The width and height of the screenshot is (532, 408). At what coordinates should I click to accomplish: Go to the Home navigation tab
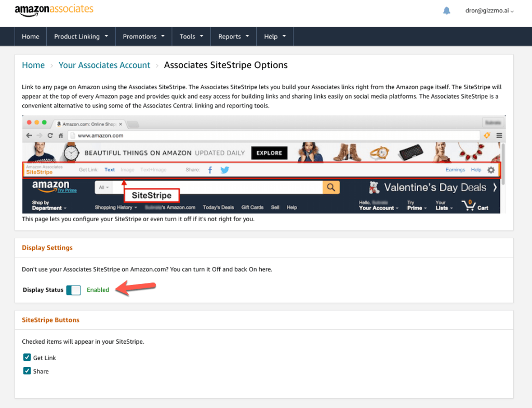[31, 36]
